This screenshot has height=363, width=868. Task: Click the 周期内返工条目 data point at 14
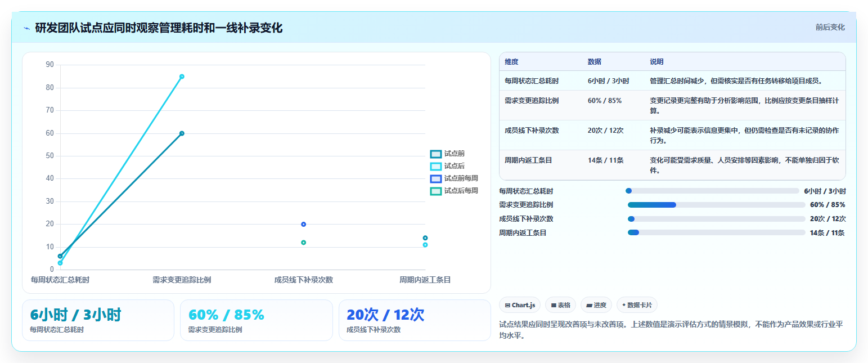[425, 238]
